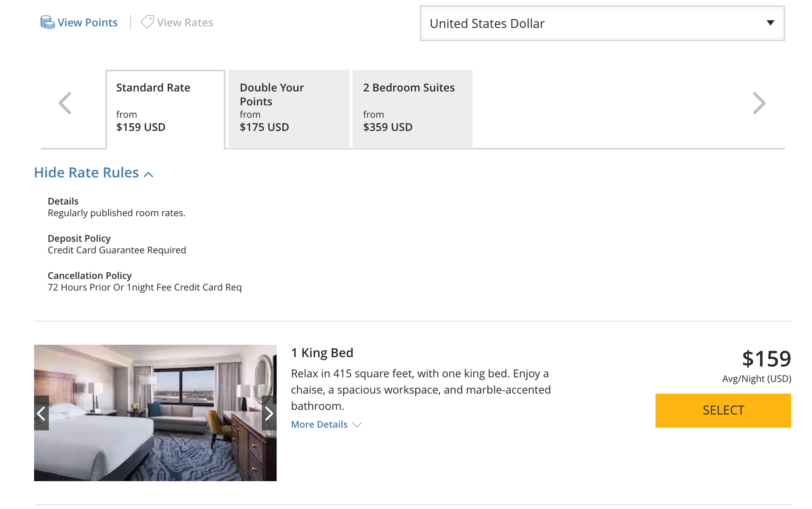Click the right arrow on room image

[x=269, y=413]
